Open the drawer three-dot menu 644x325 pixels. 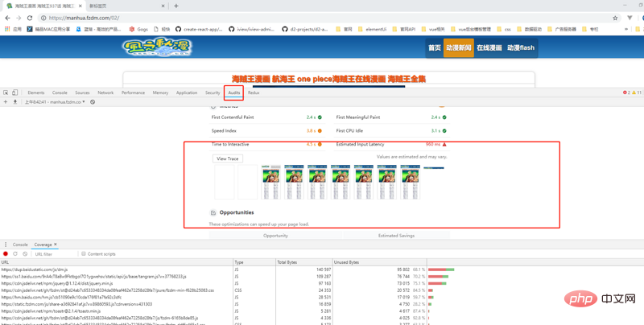6,245
